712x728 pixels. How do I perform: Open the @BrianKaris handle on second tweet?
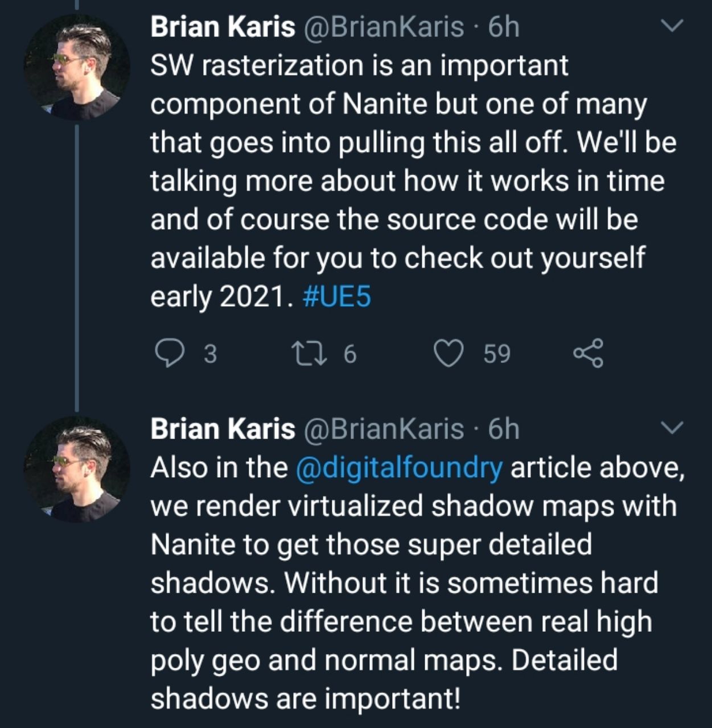[384, 429]
